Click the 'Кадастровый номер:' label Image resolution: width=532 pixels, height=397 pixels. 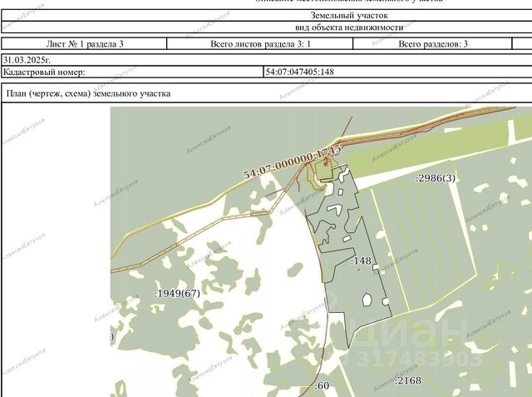(x=44, y=72)
